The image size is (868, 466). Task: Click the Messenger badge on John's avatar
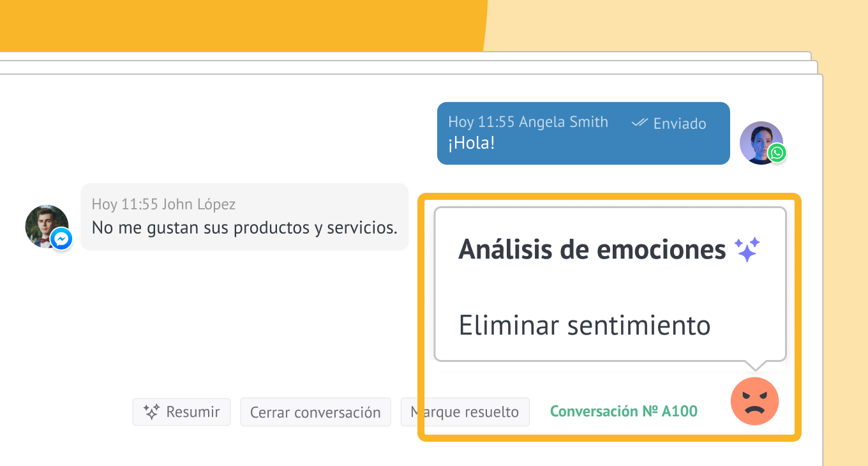click(x=61, y=239)
